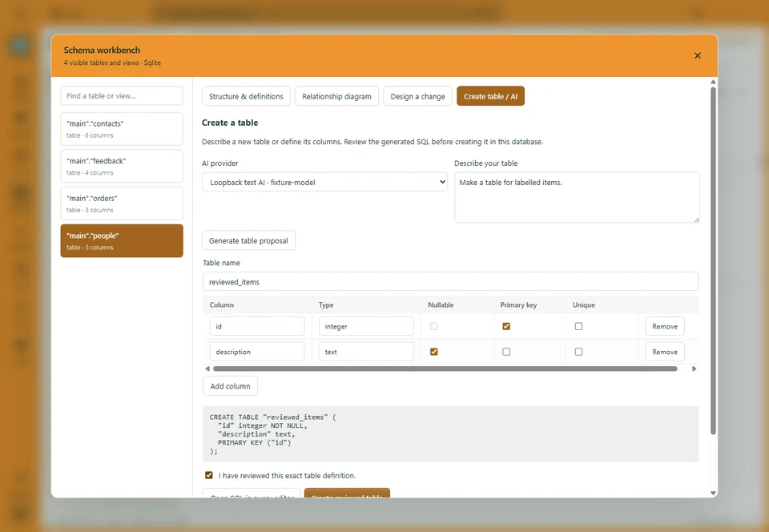Click the left scroll arrow of column table

[207, 369]
